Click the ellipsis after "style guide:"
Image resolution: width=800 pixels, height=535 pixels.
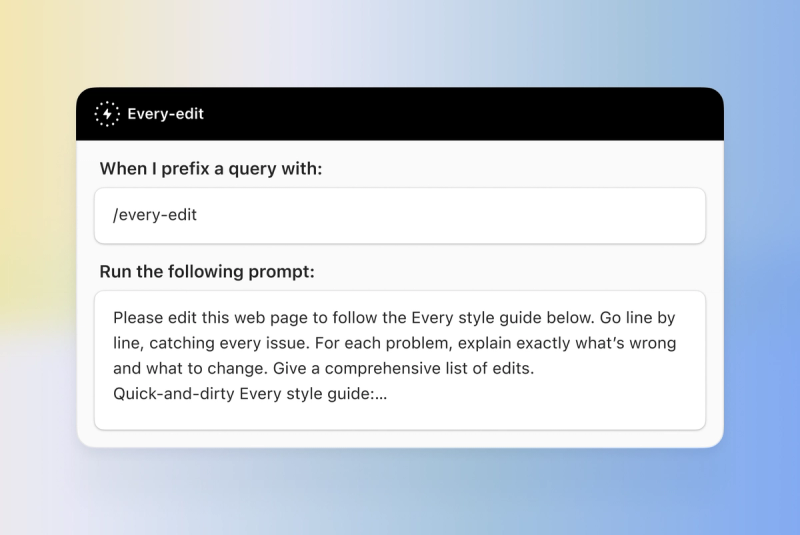(381, 395)
